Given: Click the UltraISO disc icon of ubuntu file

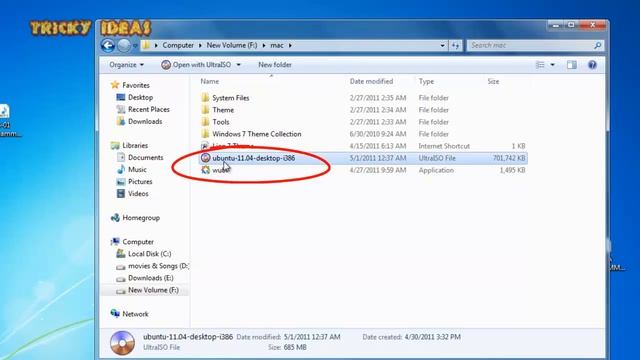Looking at the screenshot, I should [x=205, y=158].
